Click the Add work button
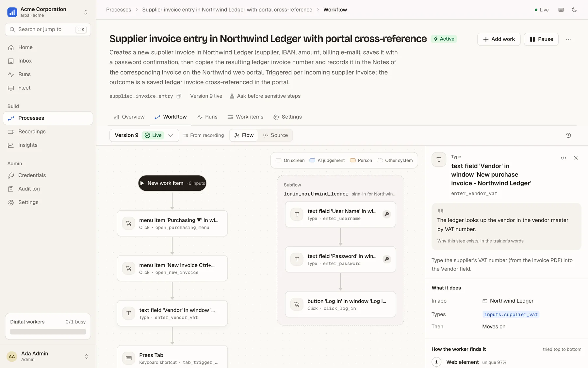 (499, 39)
